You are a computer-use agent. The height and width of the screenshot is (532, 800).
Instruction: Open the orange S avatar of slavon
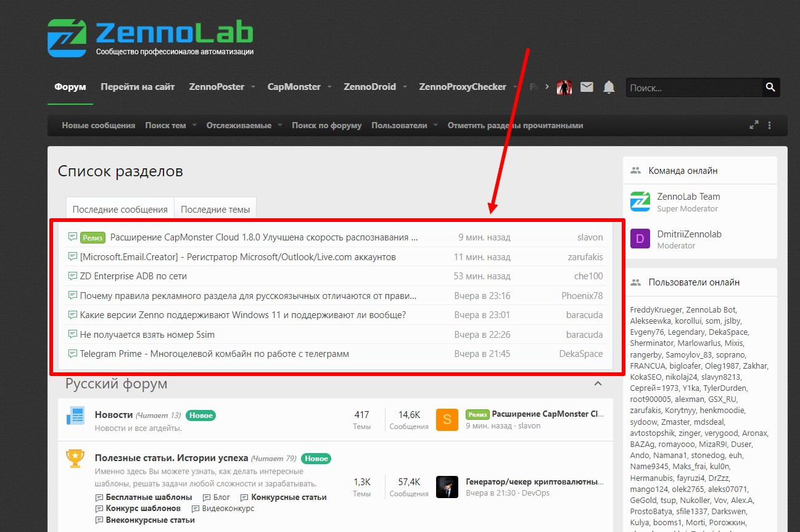click(447, 420)
